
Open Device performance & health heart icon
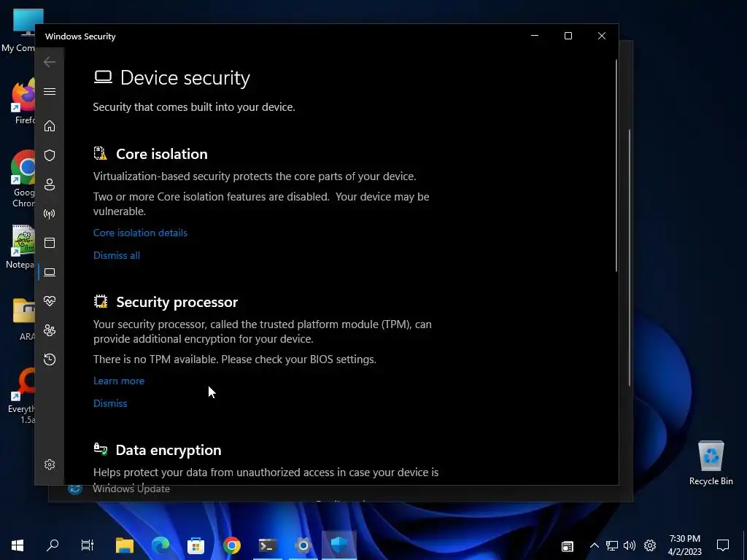pyautogui.click(x=50, y=301)
